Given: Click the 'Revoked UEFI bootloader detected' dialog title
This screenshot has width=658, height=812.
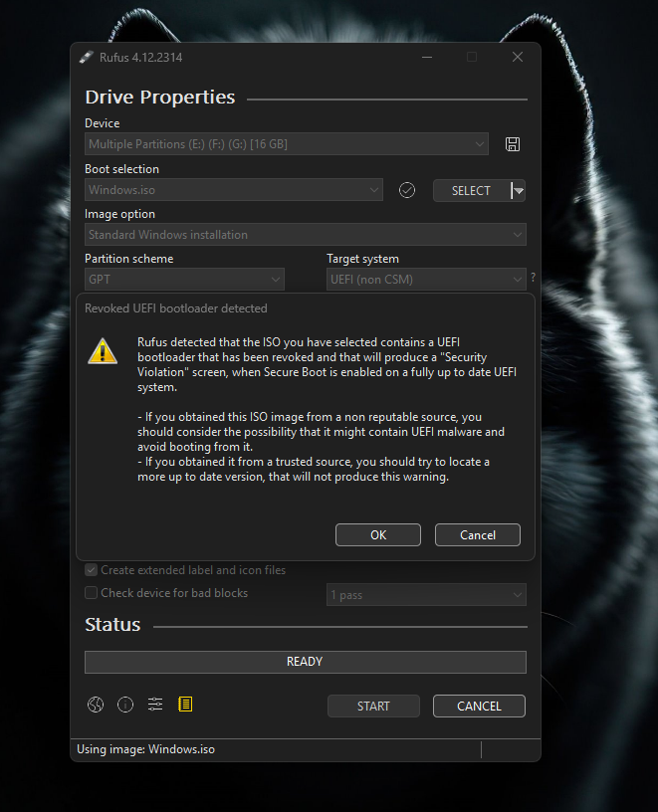Looking at the screenshot, I should click(x=176, y=308).
